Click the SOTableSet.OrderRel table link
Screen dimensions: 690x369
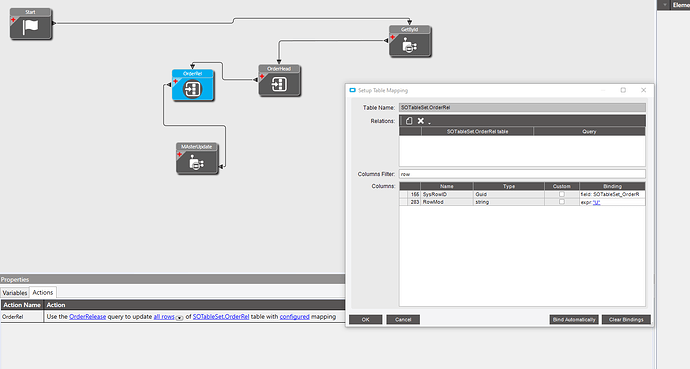click(221, 317)
